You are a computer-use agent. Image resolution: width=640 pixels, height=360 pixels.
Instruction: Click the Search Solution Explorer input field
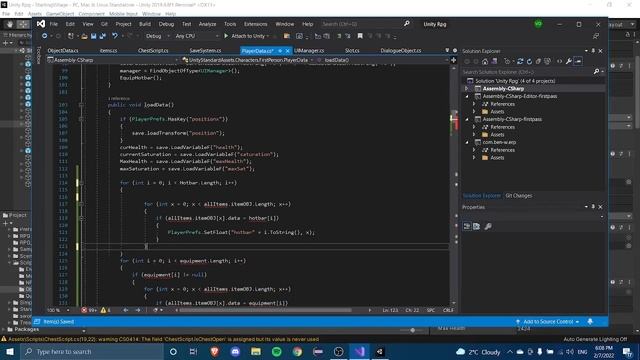click(x=527, y=72)
